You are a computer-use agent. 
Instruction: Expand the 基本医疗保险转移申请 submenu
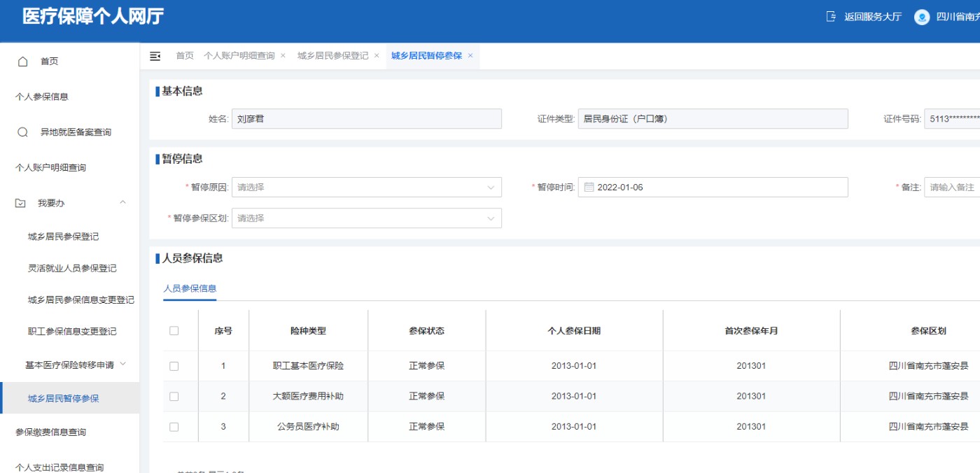click(123, 364)
